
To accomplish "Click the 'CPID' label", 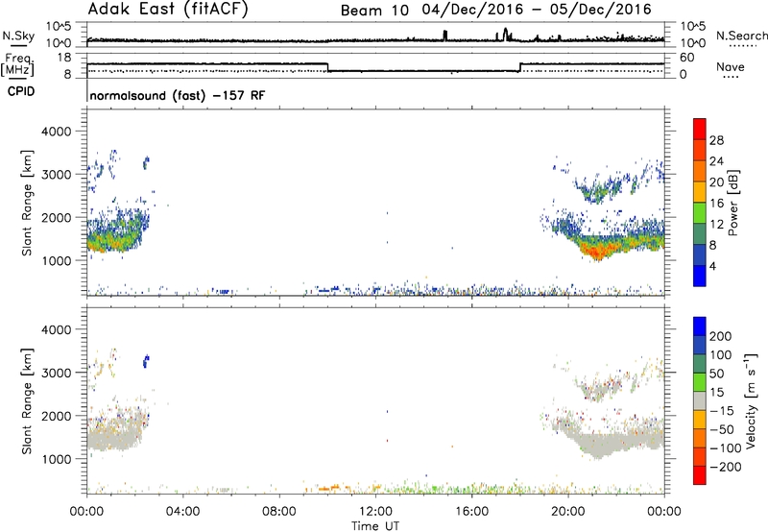I will 21,91.
